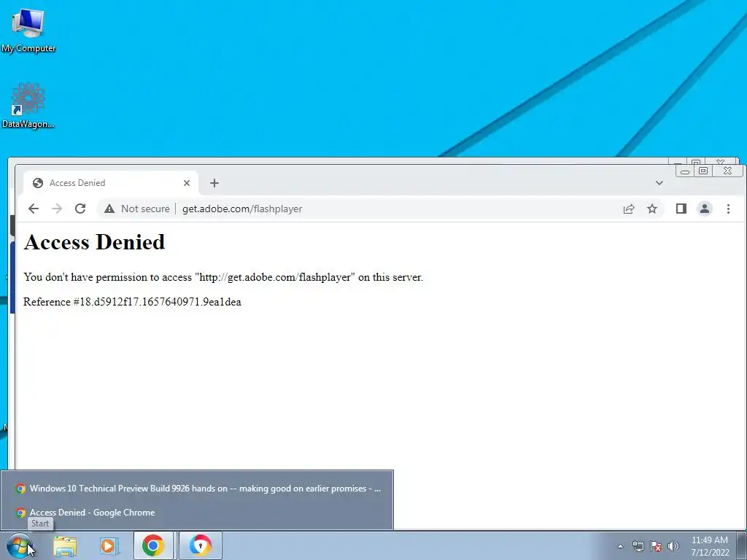Expand the tab search chevron
This screenshot has width=747, height=560.
(x=659, y=183)
